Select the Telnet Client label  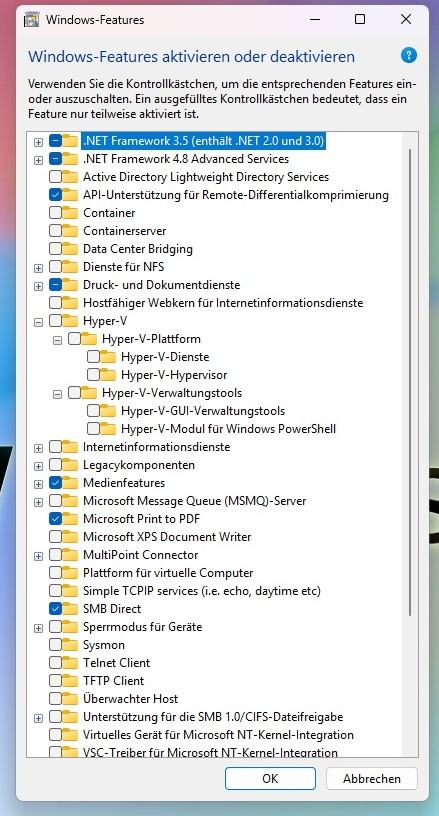tap(117, 662)
